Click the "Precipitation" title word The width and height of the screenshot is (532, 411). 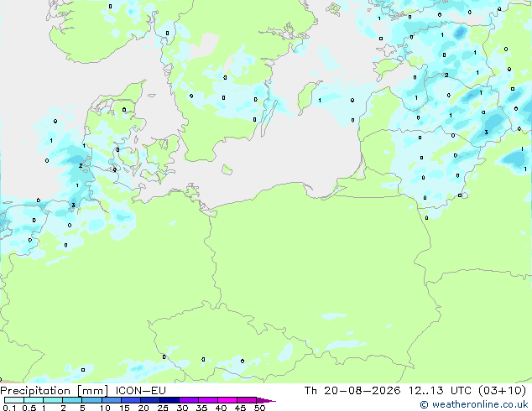click(35, 391)
